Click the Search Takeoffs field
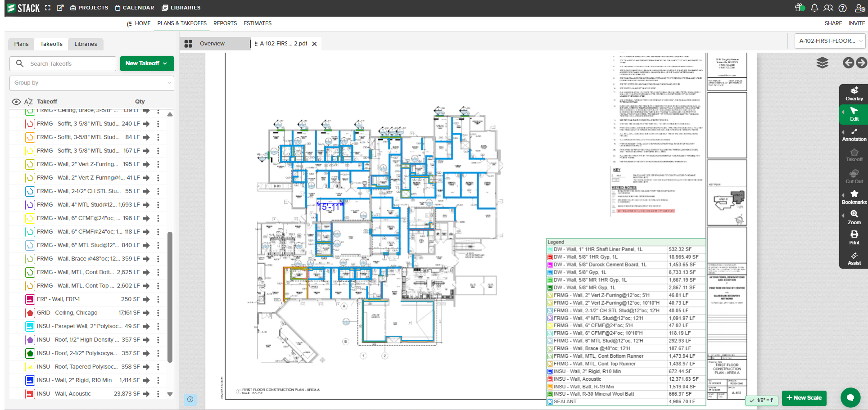Viewport: 868px width, 410px height. coord(68,63)
